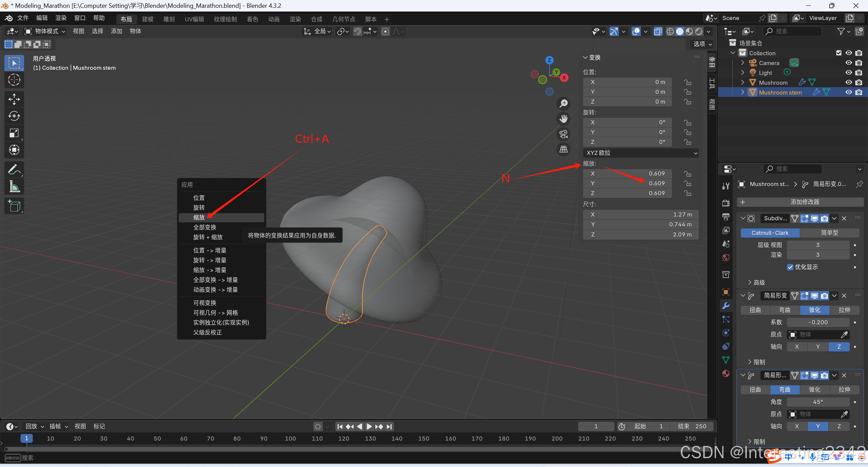Viewport: 868px width, 467px height.
Task: Select the Measure tool
Action: [x=14, y=186]
